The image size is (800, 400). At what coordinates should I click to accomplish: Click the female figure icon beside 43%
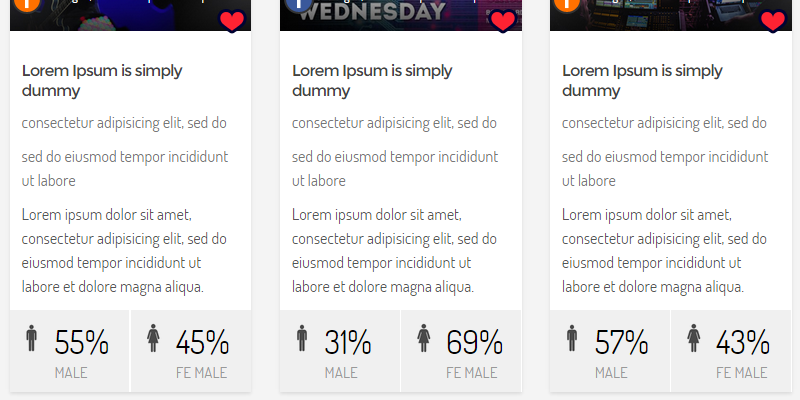693,338
